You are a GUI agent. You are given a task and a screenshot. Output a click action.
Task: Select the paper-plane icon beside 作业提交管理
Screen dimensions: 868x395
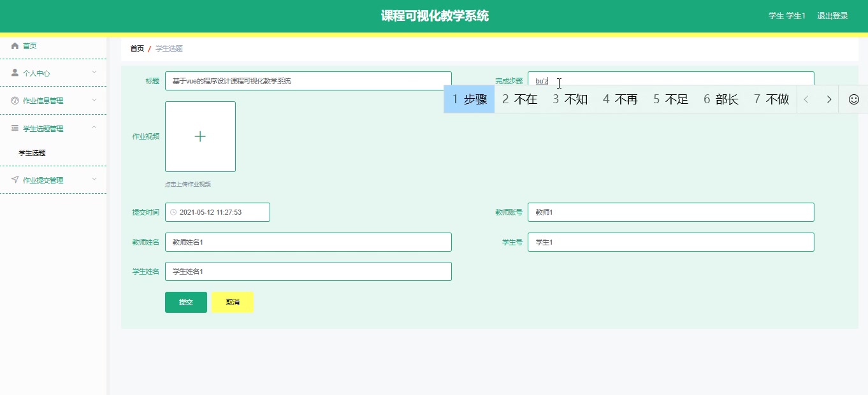point(14,180)
